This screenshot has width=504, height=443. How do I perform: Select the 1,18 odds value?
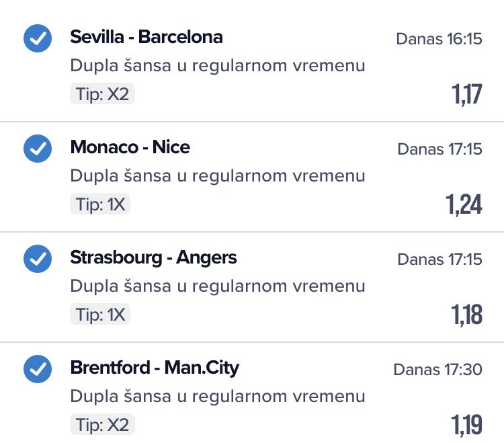point(466,315)
